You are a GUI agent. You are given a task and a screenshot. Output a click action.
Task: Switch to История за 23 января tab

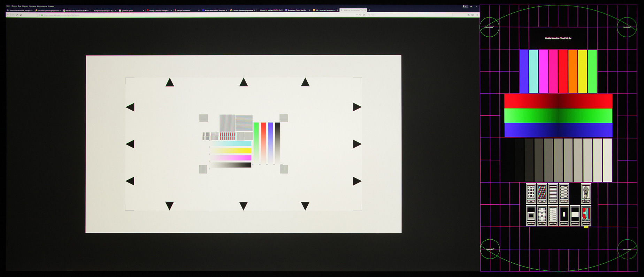click(104, 10)
